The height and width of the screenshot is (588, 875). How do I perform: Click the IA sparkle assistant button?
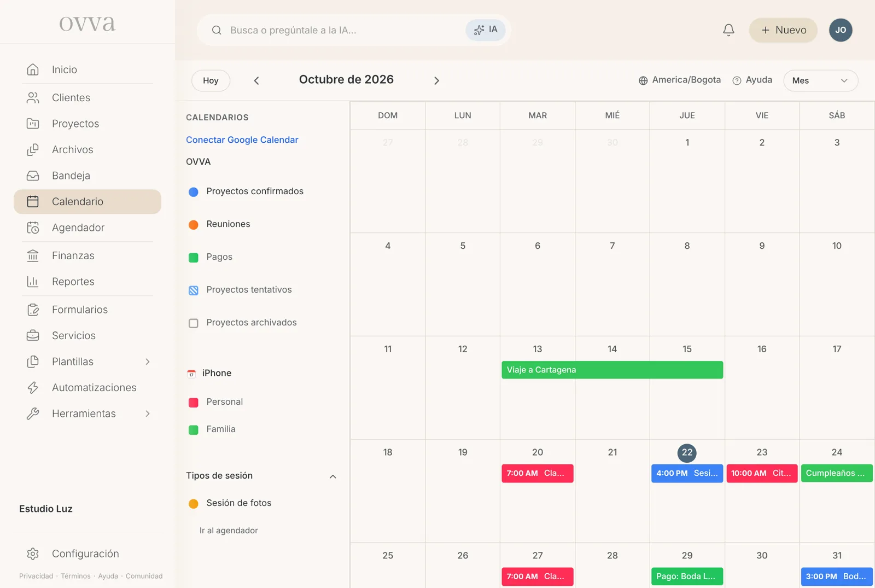click(x=486, y=30)
